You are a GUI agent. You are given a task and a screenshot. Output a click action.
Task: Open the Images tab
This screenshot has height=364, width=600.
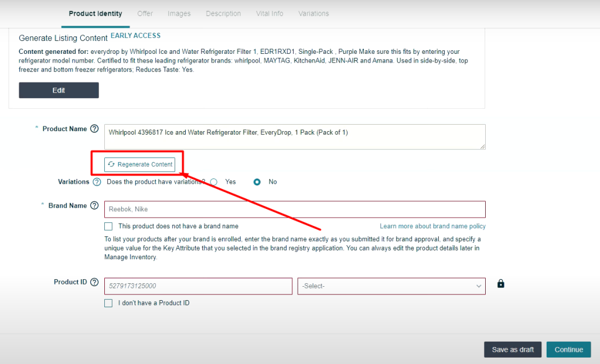tap(179, 13)
